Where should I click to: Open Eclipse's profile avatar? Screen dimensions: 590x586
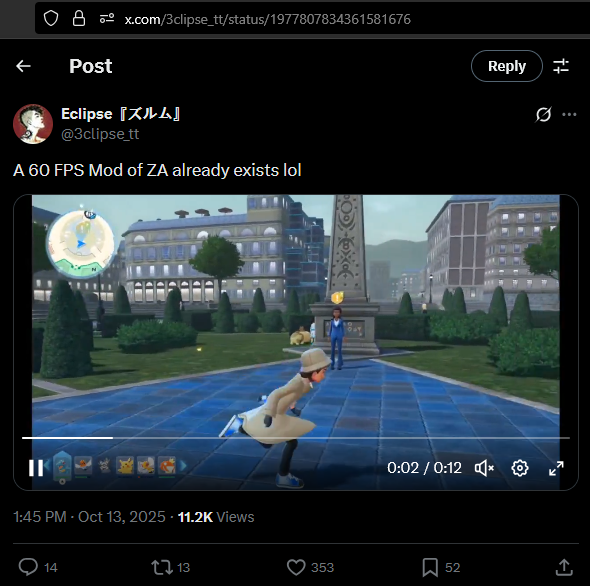click(33, 124)
